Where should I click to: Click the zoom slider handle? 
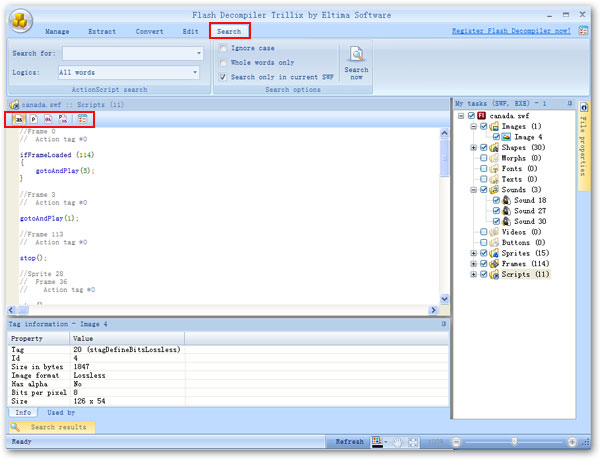point(514,442)
